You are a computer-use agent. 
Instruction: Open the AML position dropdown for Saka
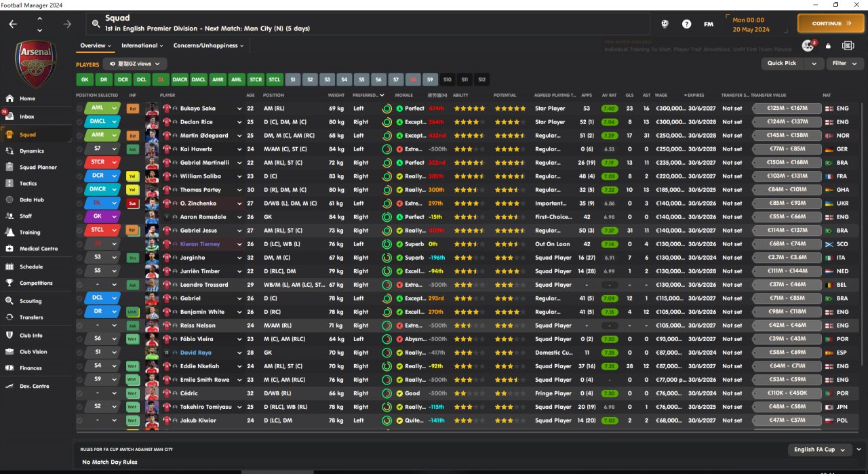click(x=115, y=108)
